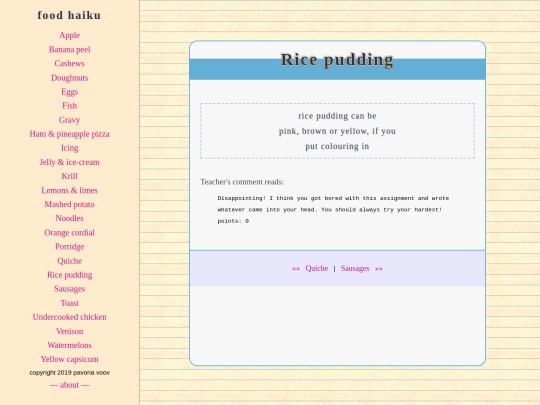This screenshot has width=540, height=405.
Task: Open the Watermelons page
Action: coord(70,345)
